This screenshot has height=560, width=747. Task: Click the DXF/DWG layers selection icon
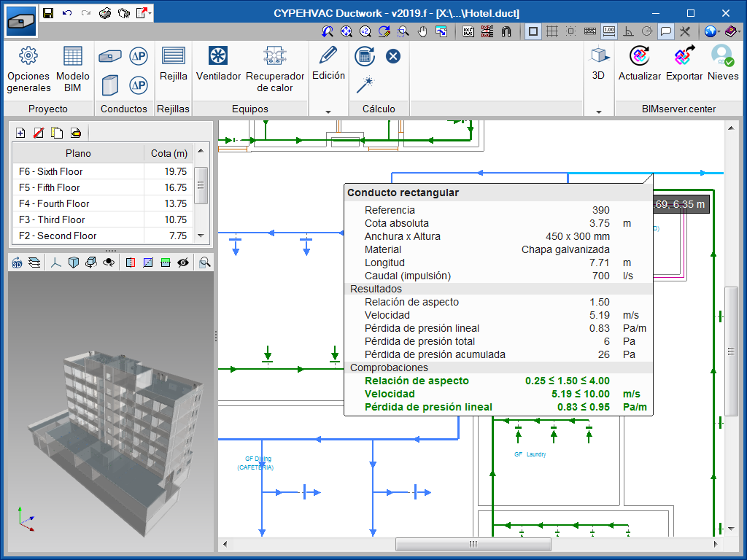487,31
